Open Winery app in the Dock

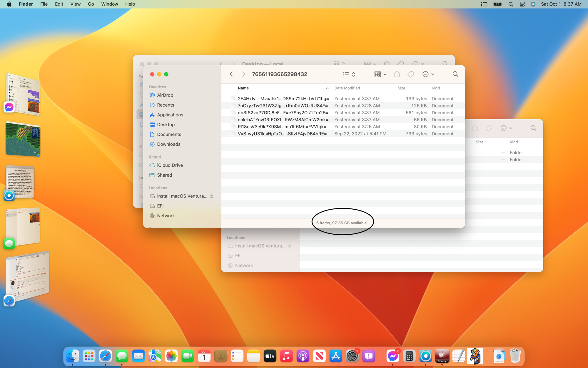pyautogui.click(x=442, y=356)
